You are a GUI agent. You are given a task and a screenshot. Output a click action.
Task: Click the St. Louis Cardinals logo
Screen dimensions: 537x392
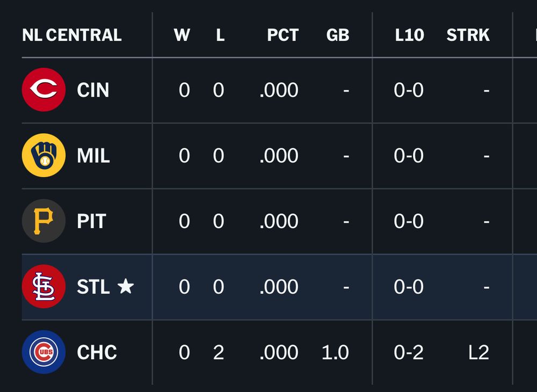[x=43, y=287]
